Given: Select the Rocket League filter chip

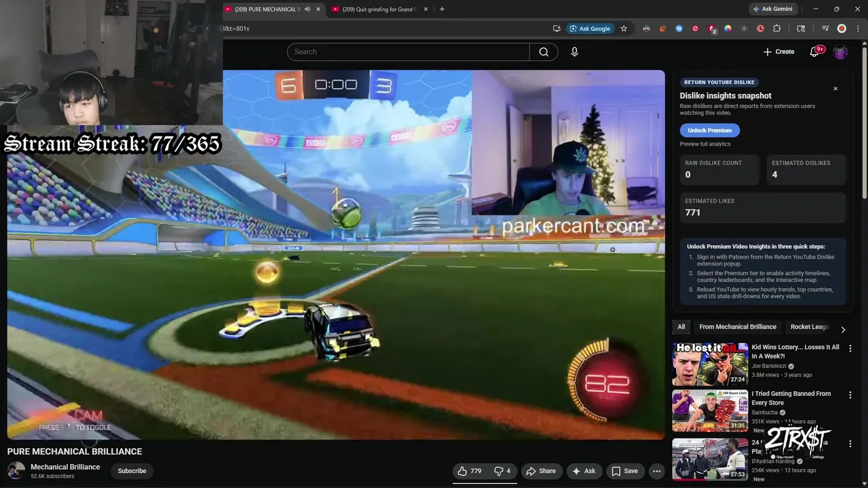Looking at the screenshot, I should 810,327.
